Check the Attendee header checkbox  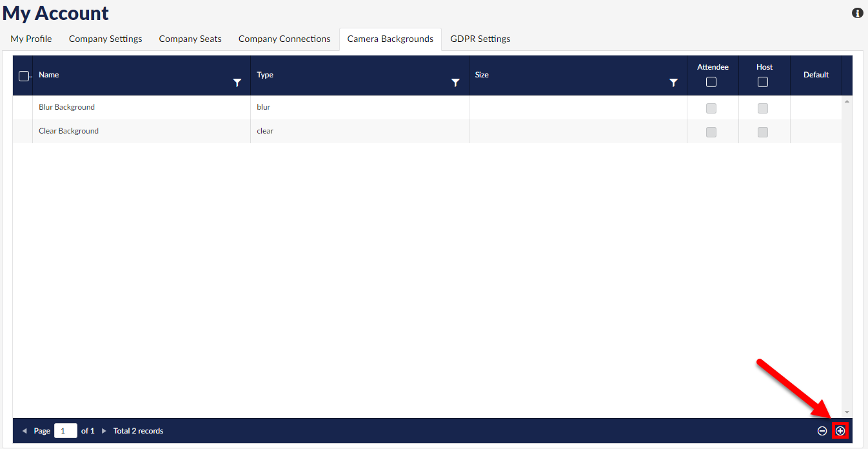pyautogui.click(x=711, y=82)
